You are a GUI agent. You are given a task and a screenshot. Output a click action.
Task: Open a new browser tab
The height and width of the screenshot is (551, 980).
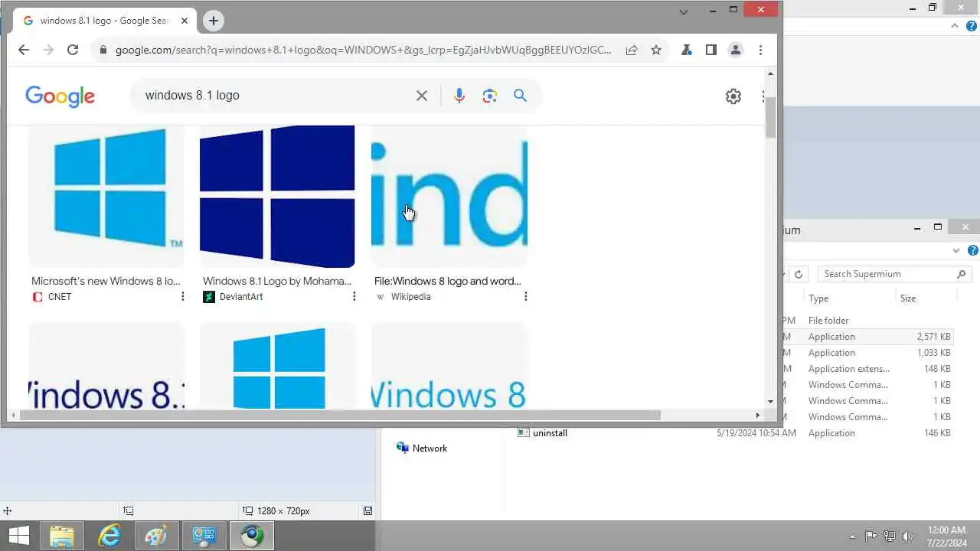[214, 21]
